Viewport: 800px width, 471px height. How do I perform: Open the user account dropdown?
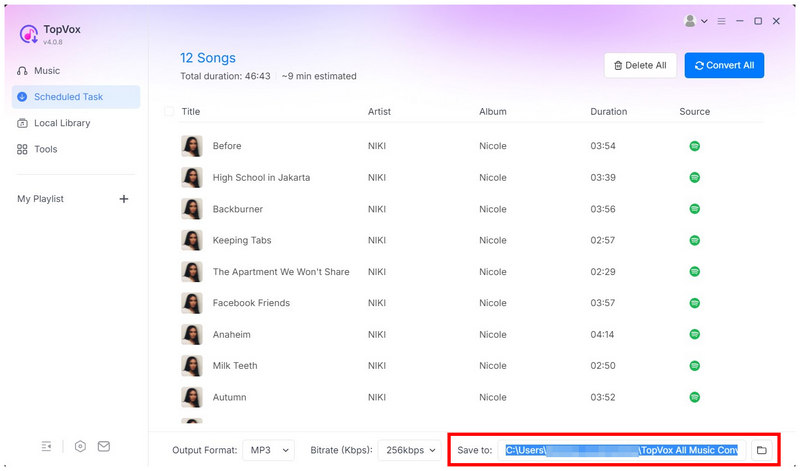pyautogui.click(x=704, y=21)
